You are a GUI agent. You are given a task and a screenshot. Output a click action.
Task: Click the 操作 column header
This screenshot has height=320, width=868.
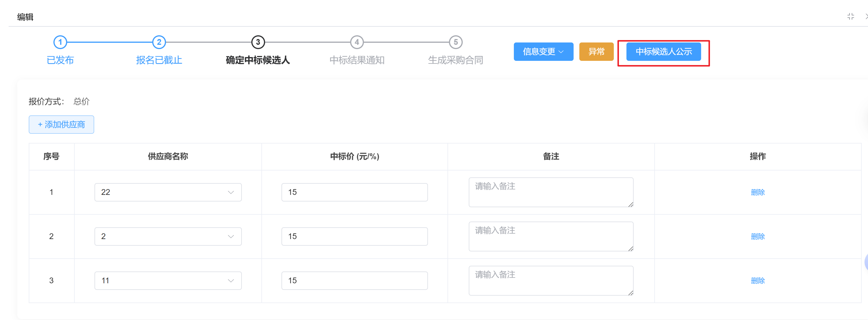[757, 156]
